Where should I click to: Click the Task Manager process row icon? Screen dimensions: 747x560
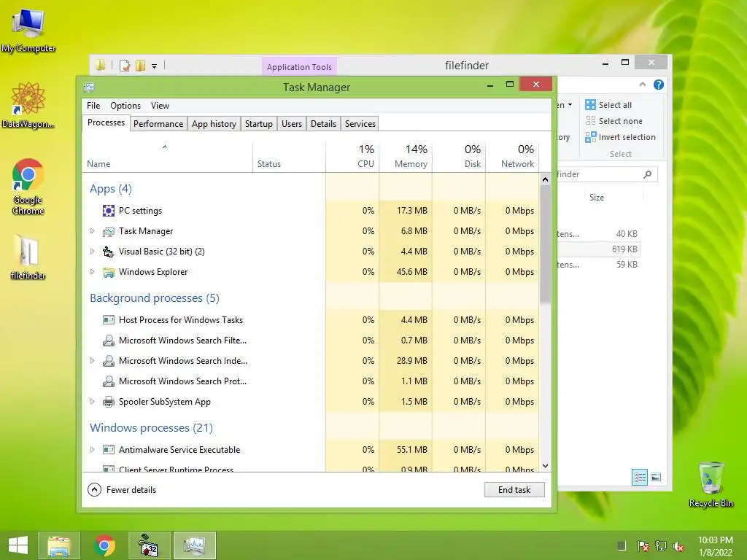109,231
